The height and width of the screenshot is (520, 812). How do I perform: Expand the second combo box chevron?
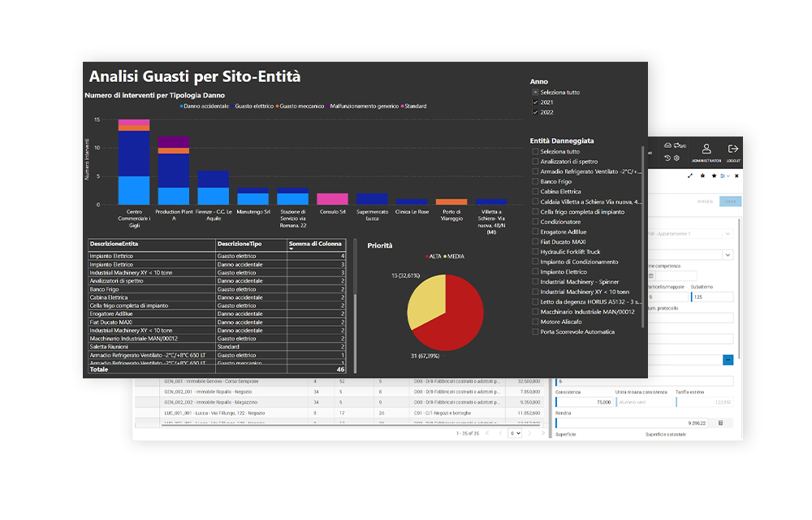[x=726, y=254]
